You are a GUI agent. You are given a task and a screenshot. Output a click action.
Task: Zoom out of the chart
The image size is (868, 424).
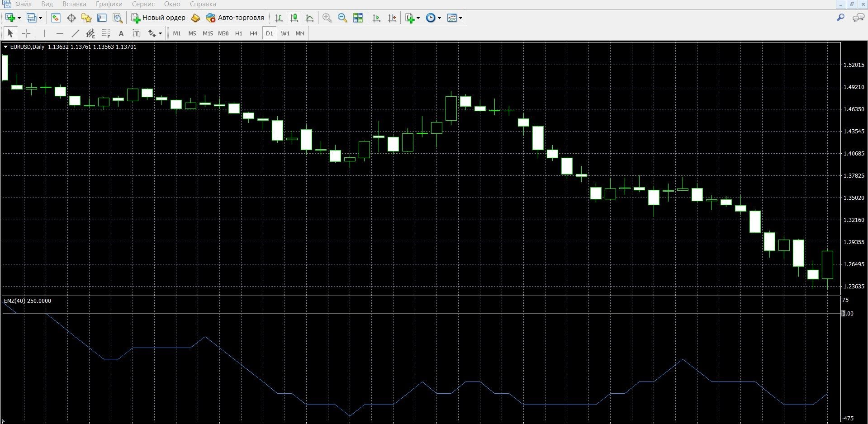click(x=342, y=18)
